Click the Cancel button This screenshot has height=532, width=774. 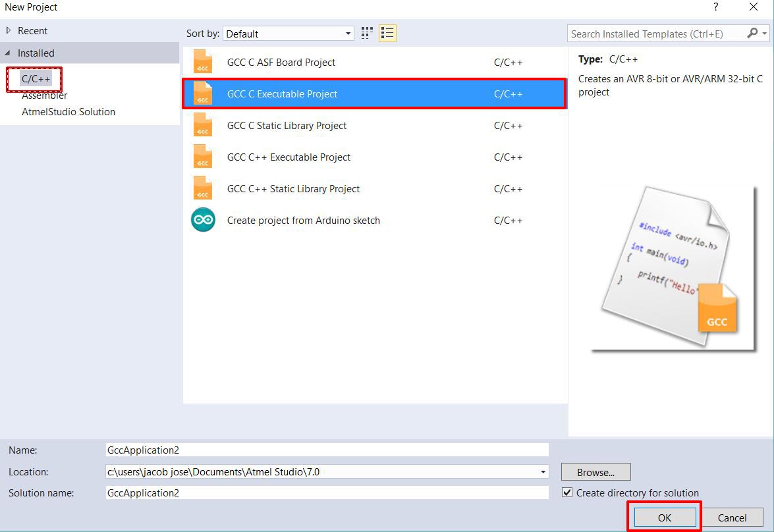732,518
